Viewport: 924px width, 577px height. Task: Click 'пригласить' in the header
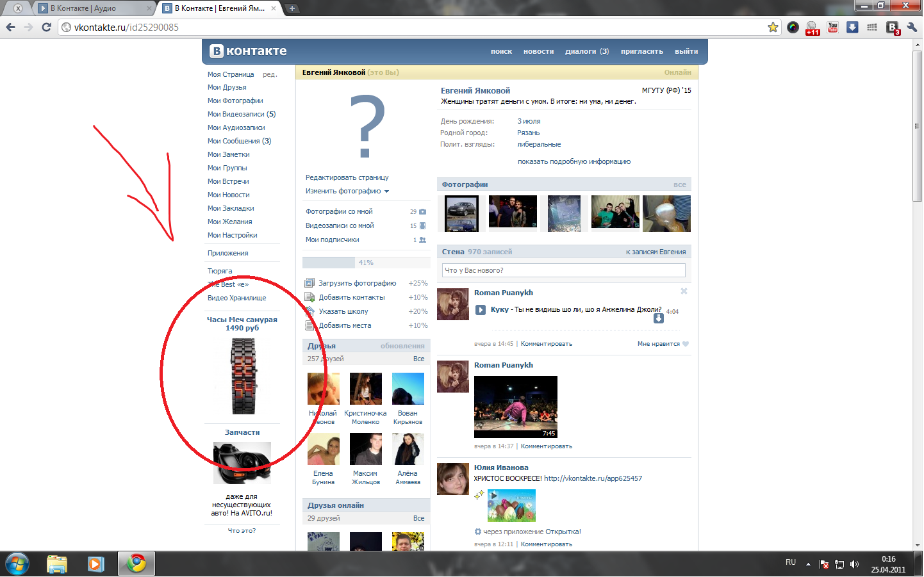pyautogui.click(x=642, y=52)
